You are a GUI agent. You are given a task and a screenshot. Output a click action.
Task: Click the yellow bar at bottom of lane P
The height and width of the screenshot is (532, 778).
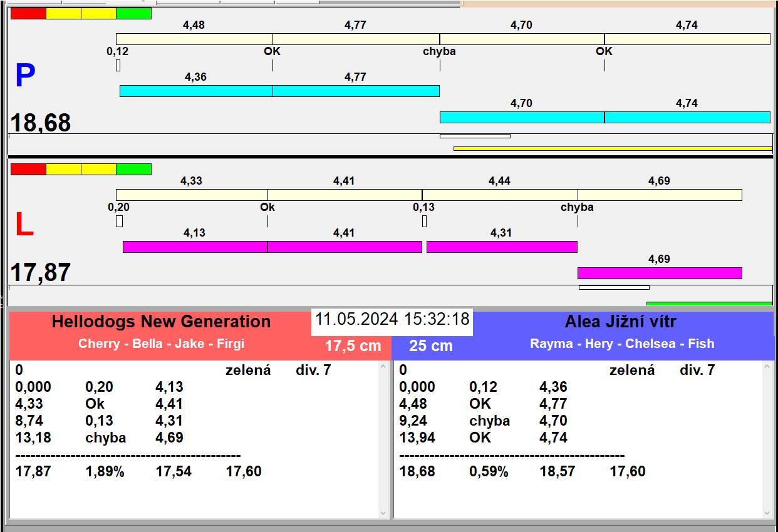click(612, 149)
